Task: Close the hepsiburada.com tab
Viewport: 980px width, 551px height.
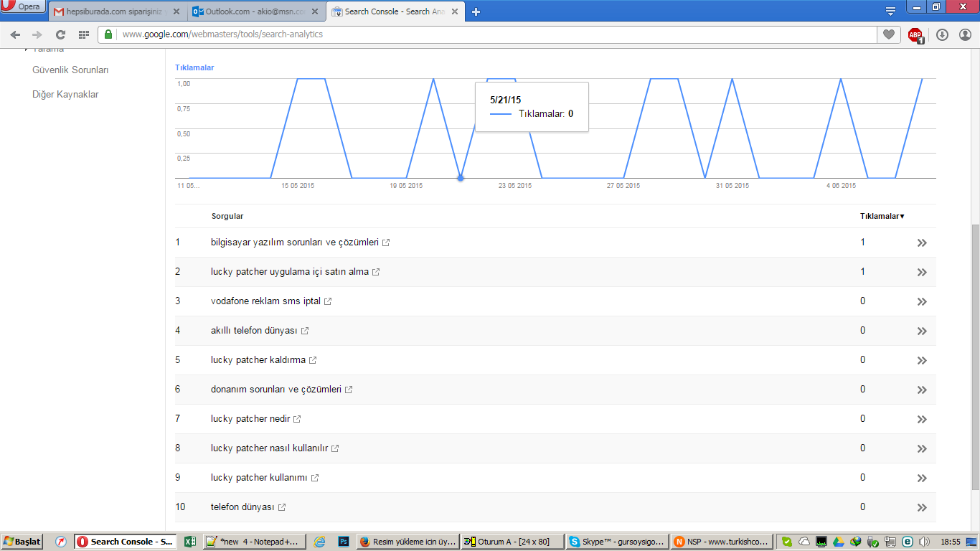Action: 176,11
